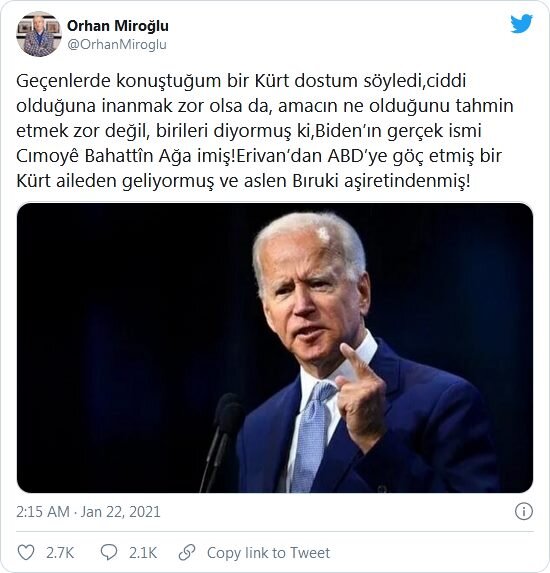This screenshot has height=573, width=550.
Task: Open the Jan 22, 2021 date link
Action: coord(120,512)
